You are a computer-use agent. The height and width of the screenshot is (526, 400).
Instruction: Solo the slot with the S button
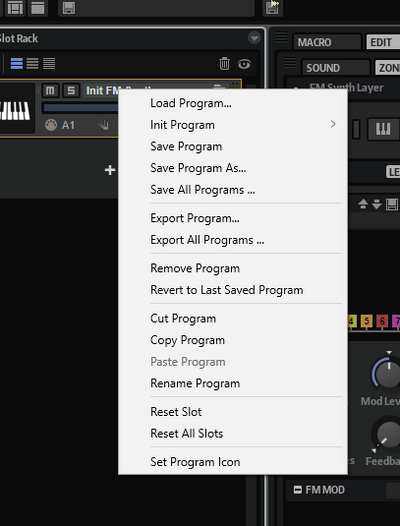point(71,91)
